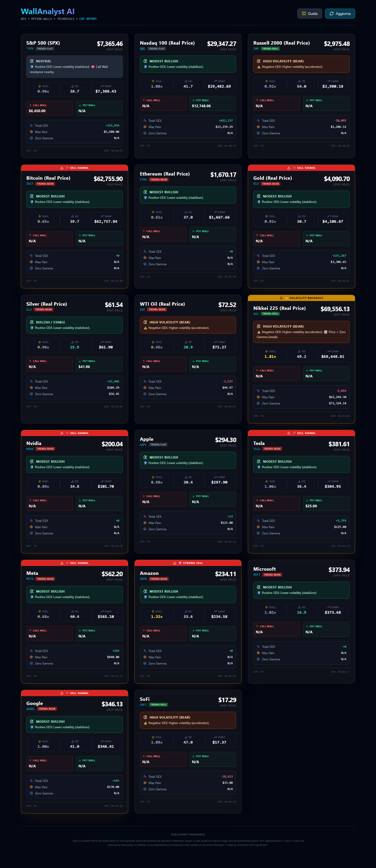
Task: Click the Google Max Pain value $170.00
Action: [113, 787]
